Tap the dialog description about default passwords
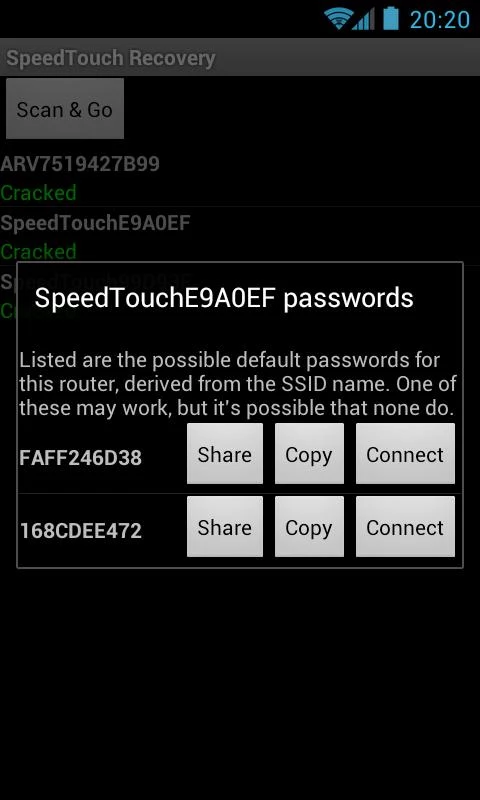 coord(238,384)
